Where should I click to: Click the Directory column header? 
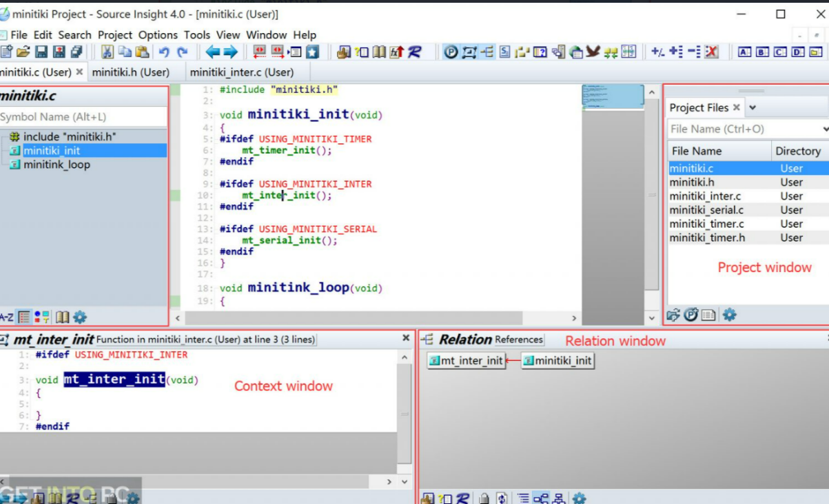[x=800, y=151]
